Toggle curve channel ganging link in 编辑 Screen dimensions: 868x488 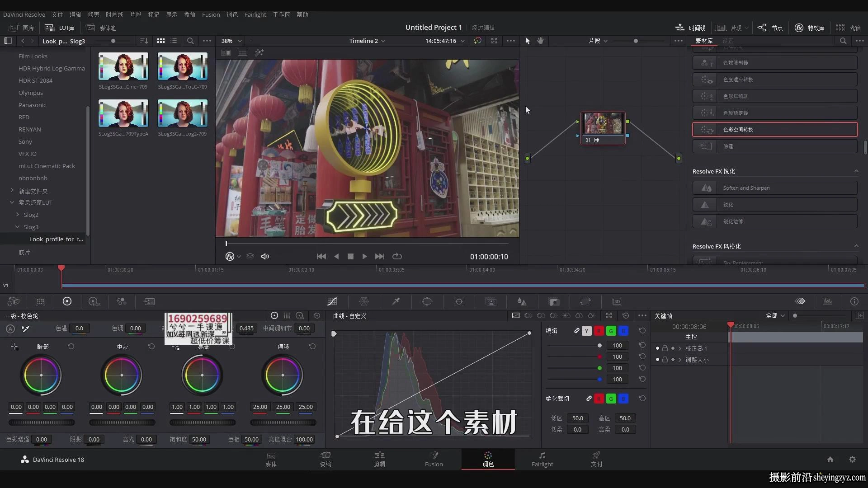pyautogui.click(x=576, y=331)
